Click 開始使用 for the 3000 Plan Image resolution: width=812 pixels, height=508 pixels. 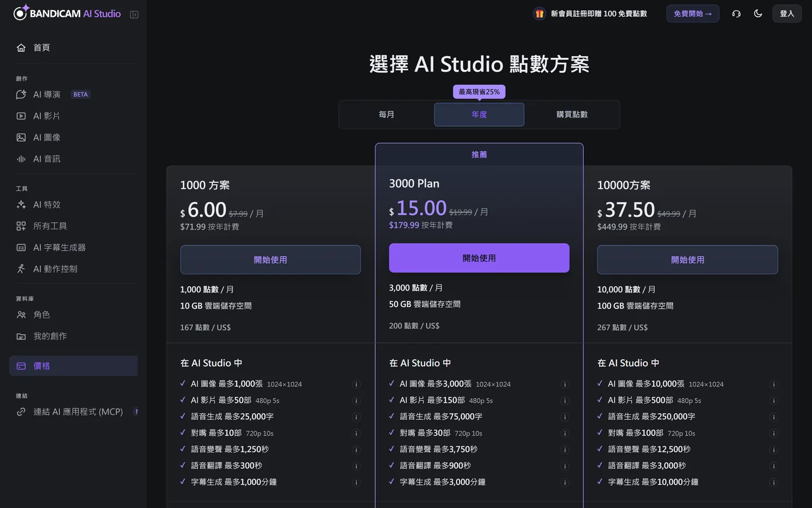pyautogui.click(x=479, y=258)
